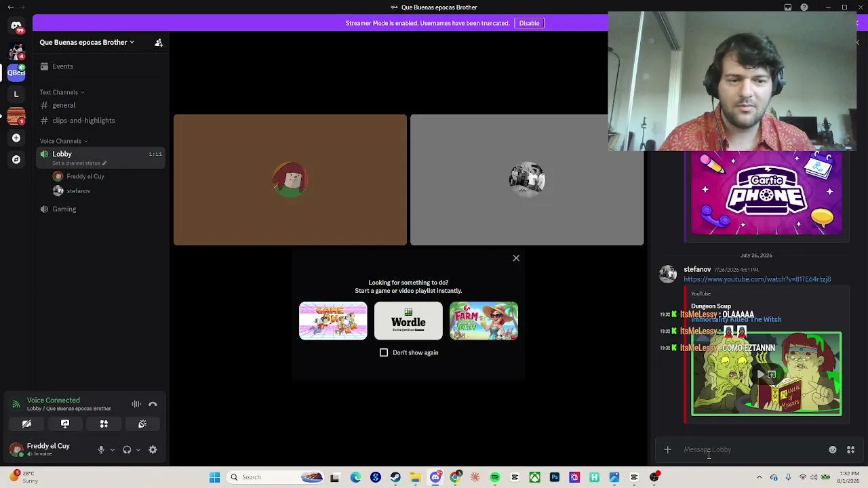Screen dimensions: 868x488
Task: Select stefanov in Lobby member list
Action: point(79,191)
